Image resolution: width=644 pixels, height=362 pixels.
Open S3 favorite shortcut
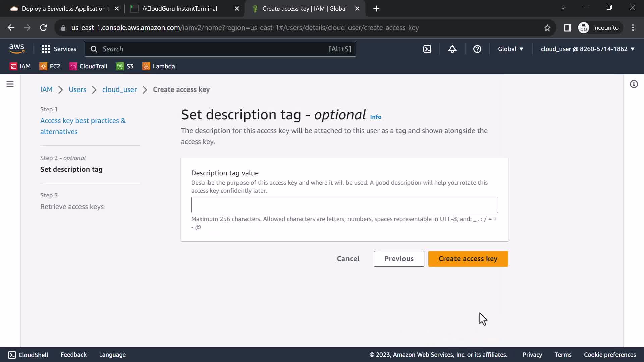point(125,66)
